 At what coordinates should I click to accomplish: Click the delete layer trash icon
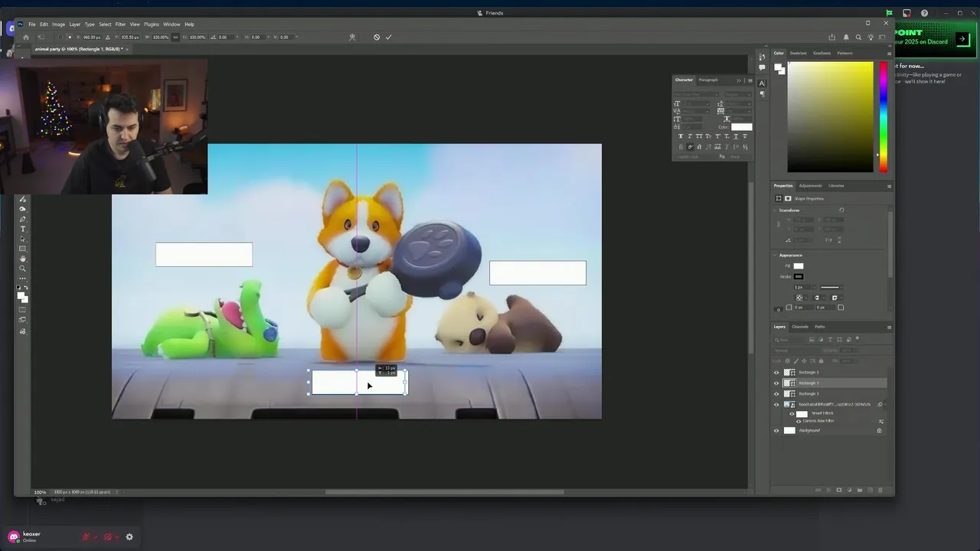[x=880, y=490]
